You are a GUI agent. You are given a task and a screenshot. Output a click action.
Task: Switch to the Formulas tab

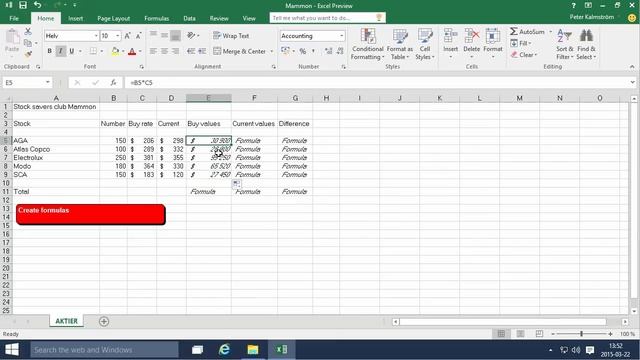click(x=156, y=18)
